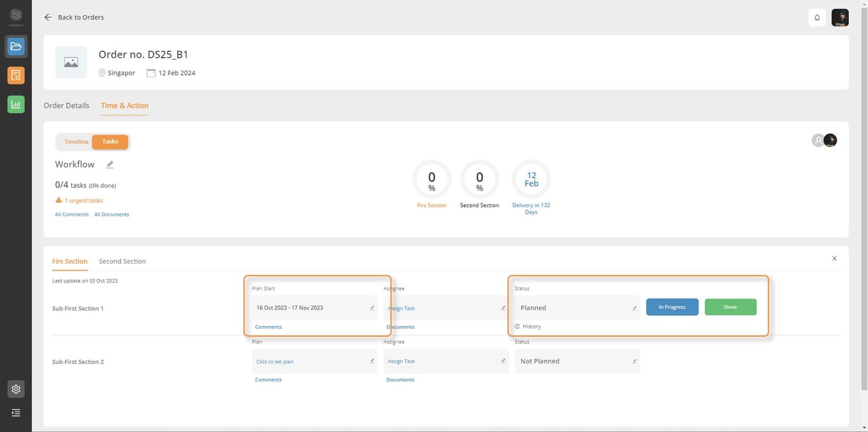Edit Not Planned status pencil icon
Image resolution: width=868 pixels, height=432 pixels.
tap(634, 361)
